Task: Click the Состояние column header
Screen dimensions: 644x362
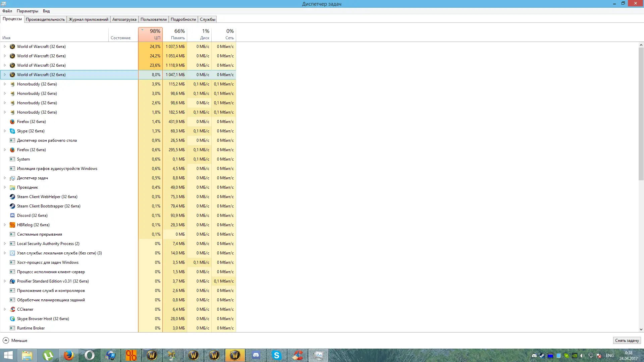Action: click(x=123, y=35)
